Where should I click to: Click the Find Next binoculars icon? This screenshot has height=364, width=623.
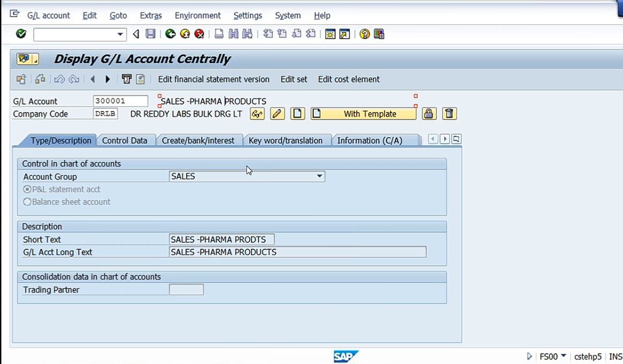247,34
